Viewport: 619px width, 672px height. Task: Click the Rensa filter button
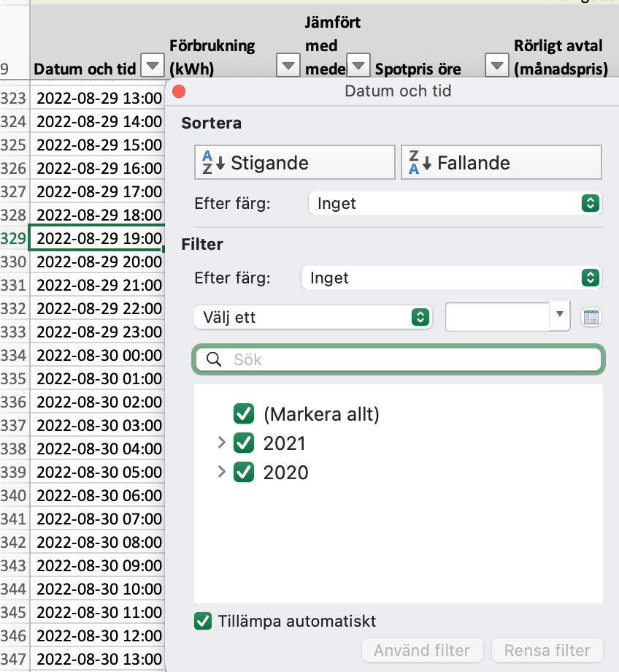(547, 650)
